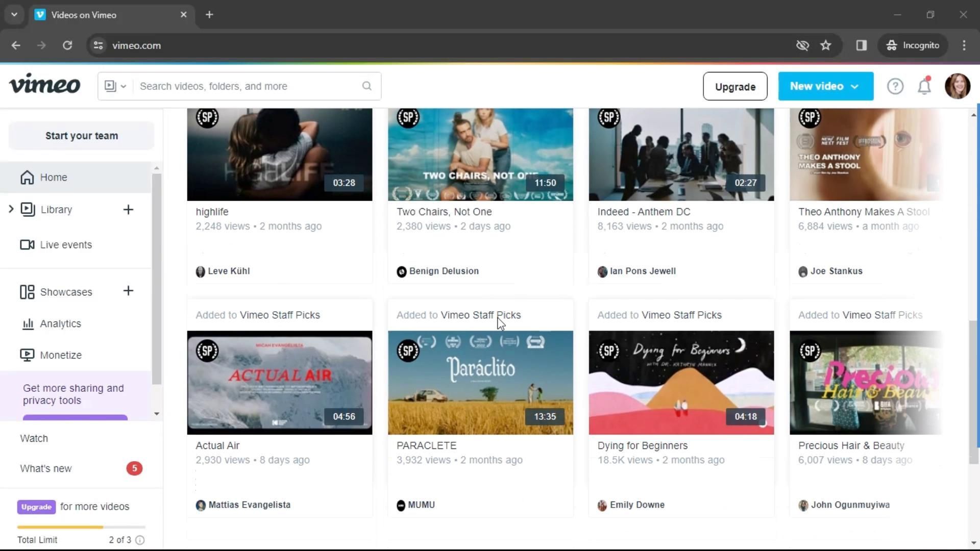Click the Upgrade outlined button
This screenshot has width=980, height=551.
point(734,87)
